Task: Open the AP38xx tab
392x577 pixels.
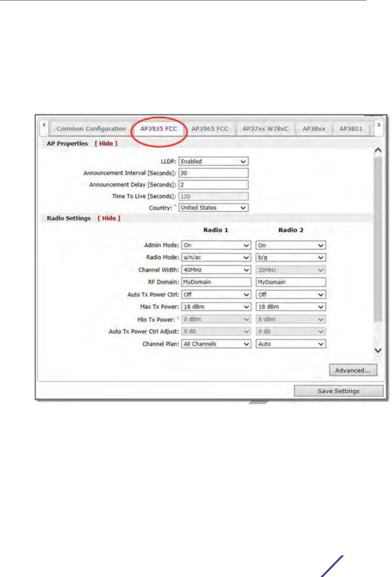Action: [x=314, y=128]
